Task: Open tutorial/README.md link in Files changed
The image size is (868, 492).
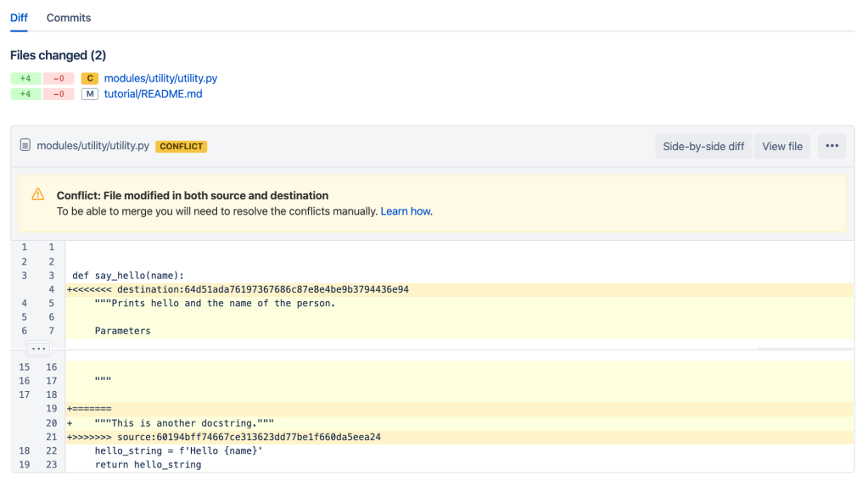Action: click(153, 94)
